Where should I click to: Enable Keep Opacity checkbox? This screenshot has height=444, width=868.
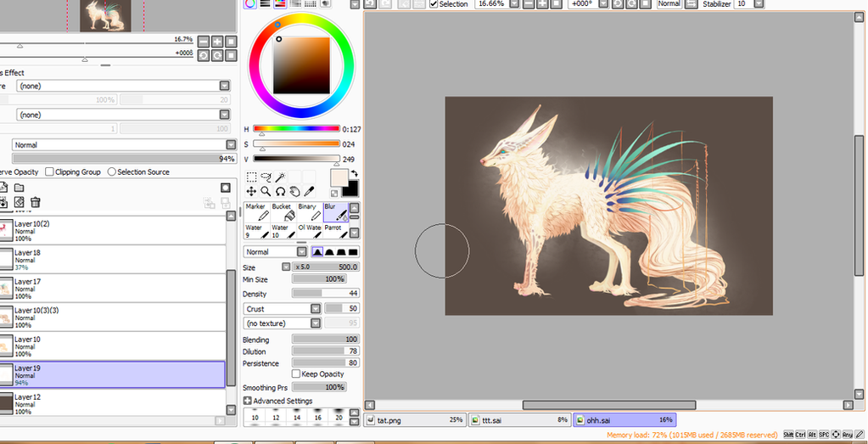(x=296, y=374)
